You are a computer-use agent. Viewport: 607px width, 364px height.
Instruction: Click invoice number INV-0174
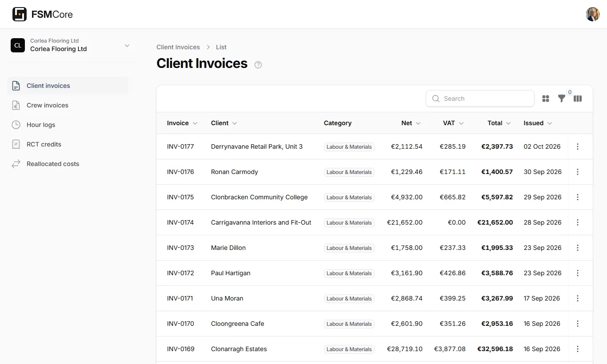(180, 222)
